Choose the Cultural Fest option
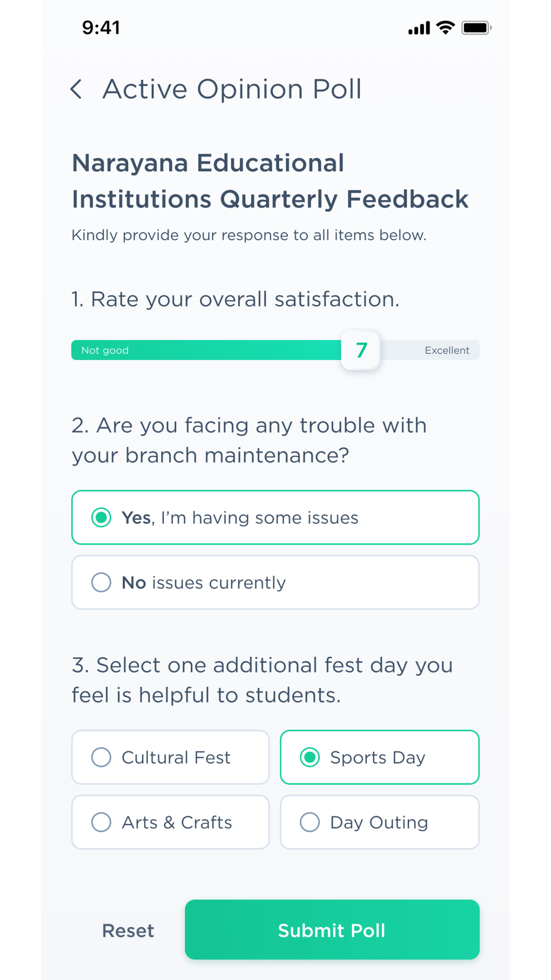 (x=170, y=757)
